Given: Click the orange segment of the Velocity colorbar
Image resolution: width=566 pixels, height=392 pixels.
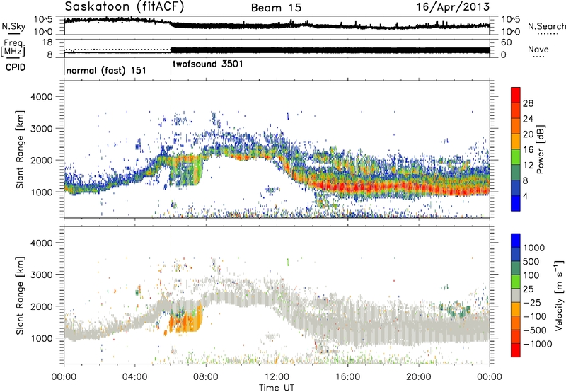Looking at the screenshot, I should (x=516, y=309).
